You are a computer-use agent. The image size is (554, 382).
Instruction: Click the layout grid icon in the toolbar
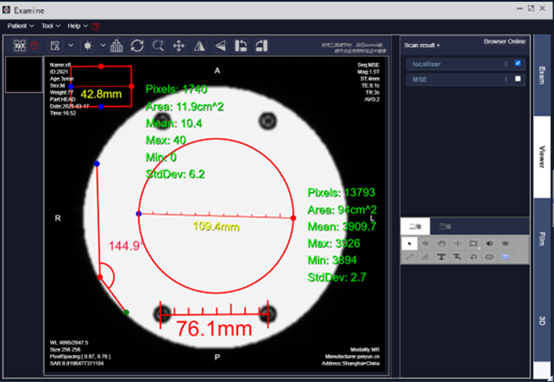click(20, 46)
